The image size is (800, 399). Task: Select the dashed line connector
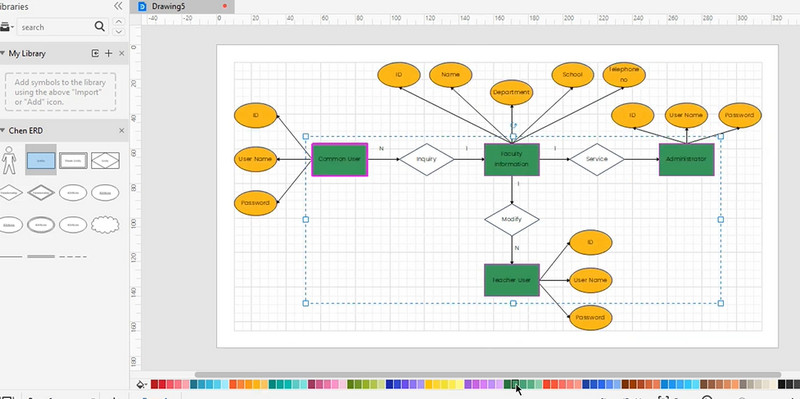tap(73, 257)
